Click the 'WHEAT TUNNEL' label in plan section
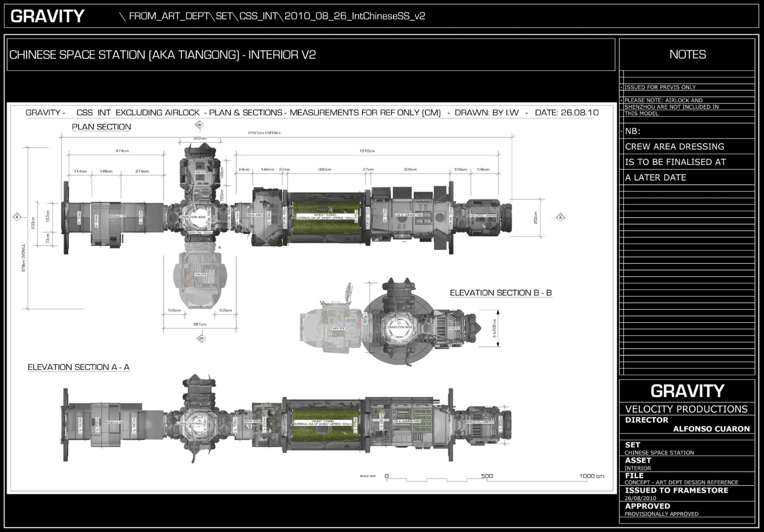The width and height of the screenshot is (764, 532). (x=324, y=214)
